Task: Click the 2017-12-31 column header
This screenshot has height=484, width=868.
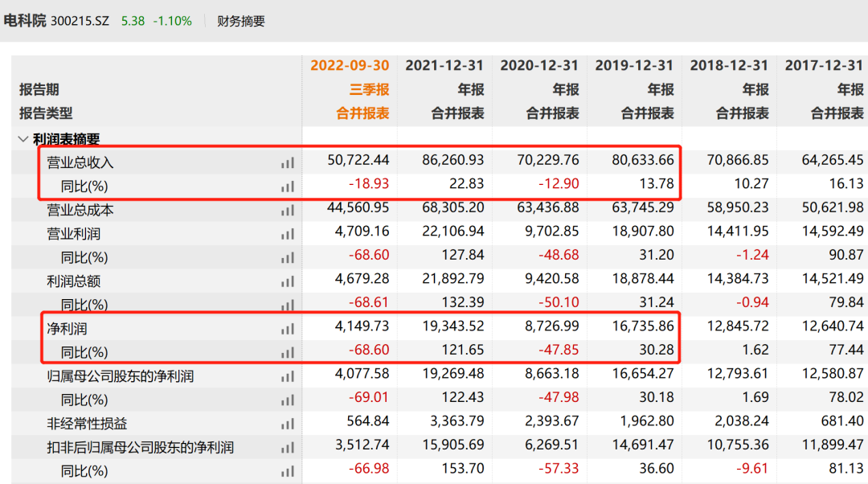Action: click(x=824, y=66)
